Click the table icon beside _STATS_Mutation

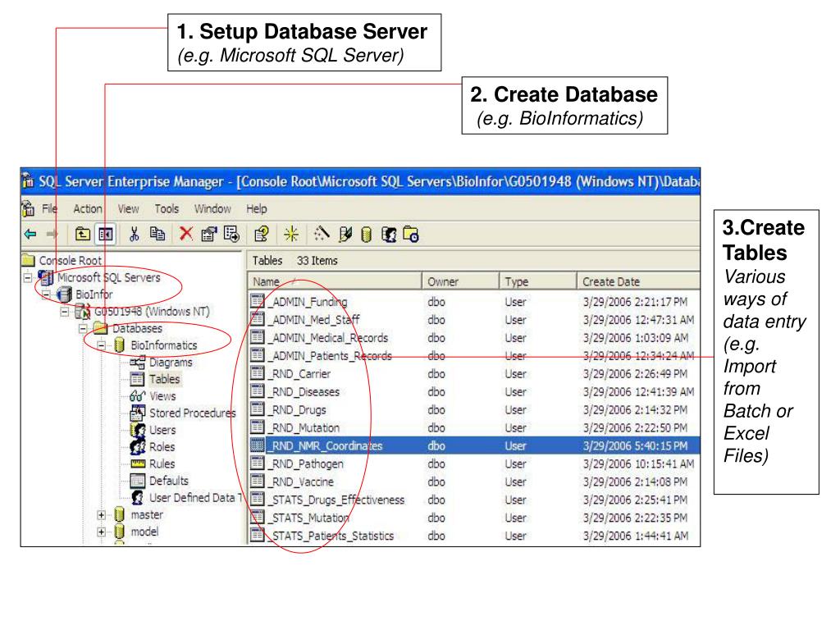[258, 518]
